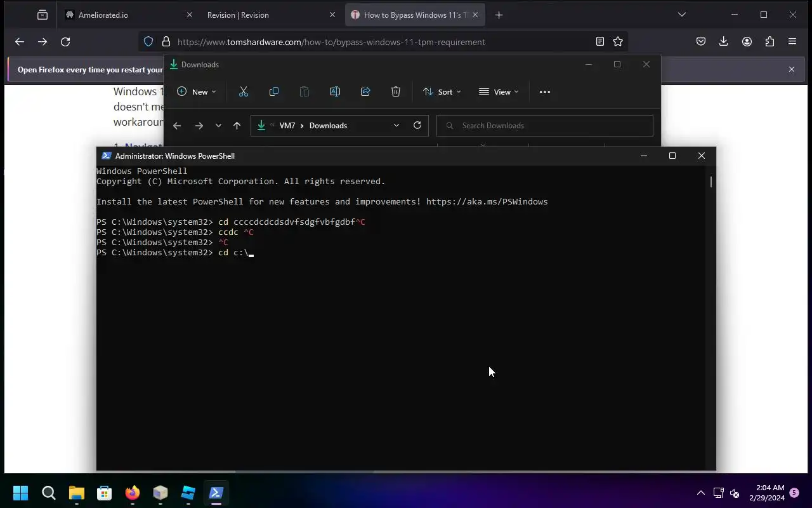Go up one folder in Downloads
The image size is (812, 508).
[x=237, y=126]
